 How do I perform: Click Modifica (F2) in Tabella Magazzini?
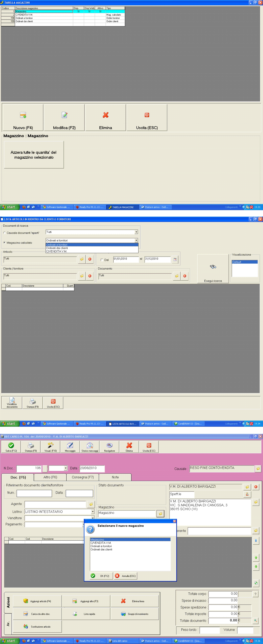coord(64,118)
